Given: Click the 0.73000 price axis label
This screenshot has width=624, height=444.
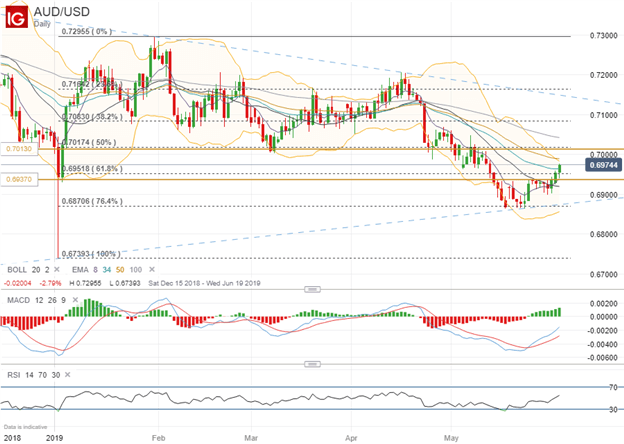Looking at the screenshot, I should tap(604, 36).
